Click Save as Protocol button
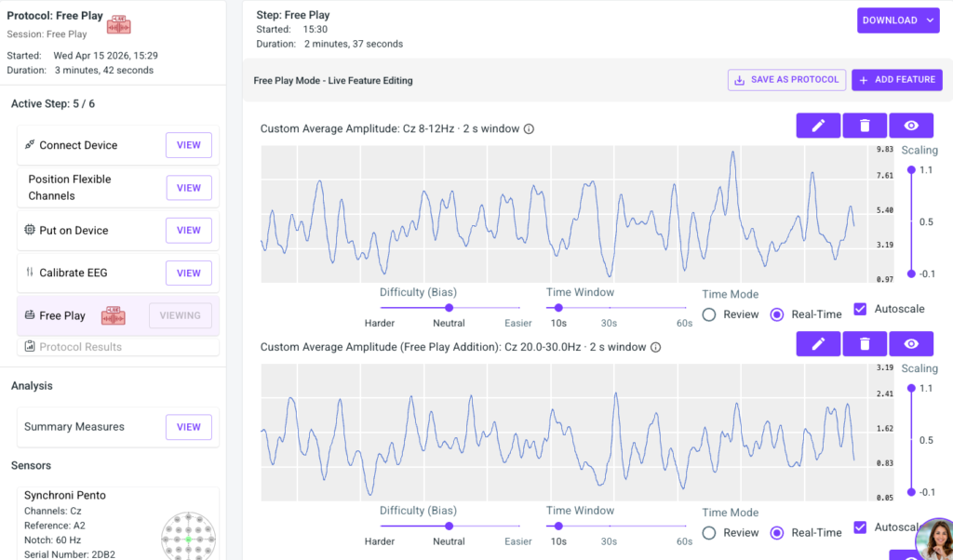 click(786, 80)
